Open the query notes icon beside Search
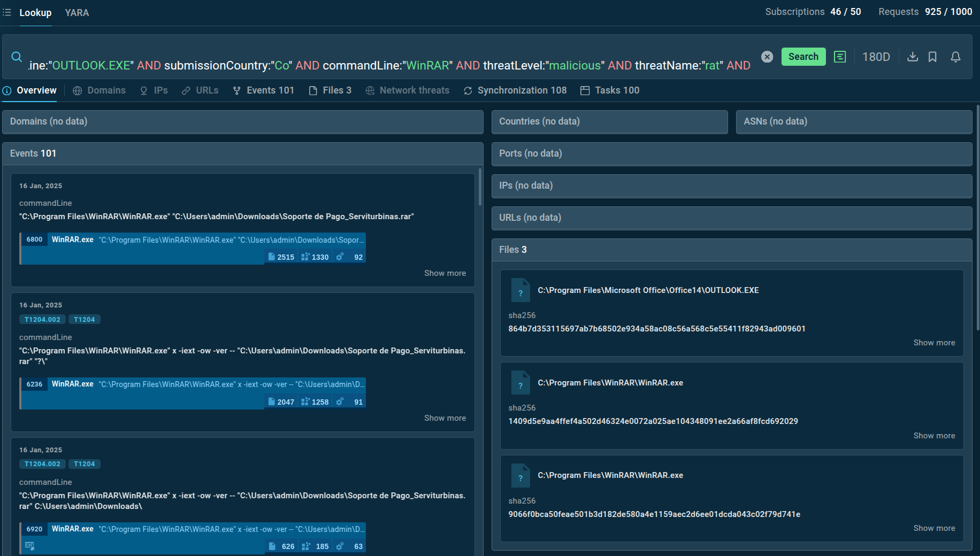 (839, 57)
